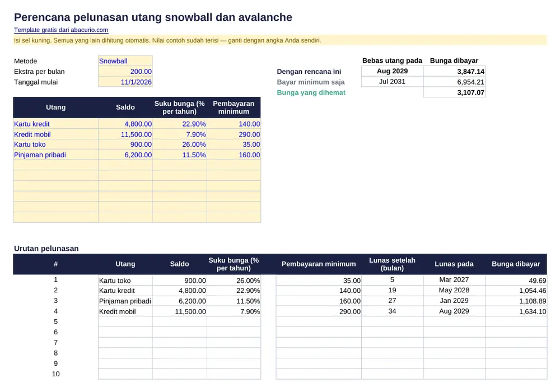Select the Kartu kredit name cell in the yellow Utang table

[x=55, y=124]
